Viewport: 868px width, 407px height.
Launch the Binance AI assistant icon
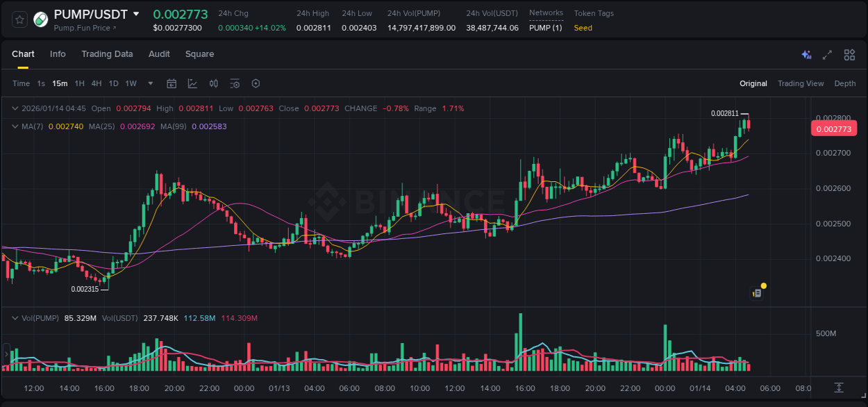pyautogui.click(x=806, y=54)
